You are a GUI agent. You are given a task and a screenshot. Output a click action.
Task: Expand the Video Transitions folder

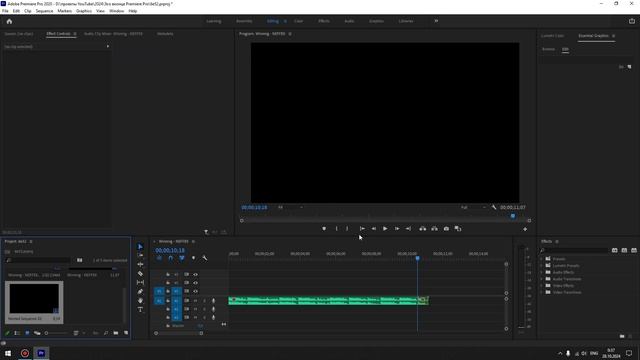(542, 292)
